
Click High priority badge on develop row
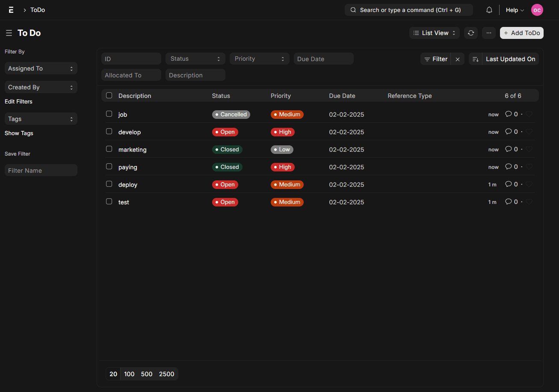[x=283, y=132]
